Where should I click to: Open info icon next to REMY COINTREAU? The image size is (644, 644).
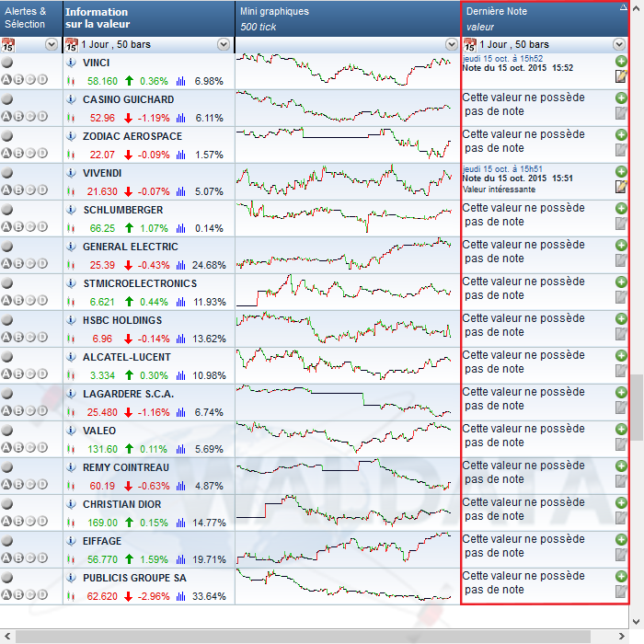tap(71, 467)
